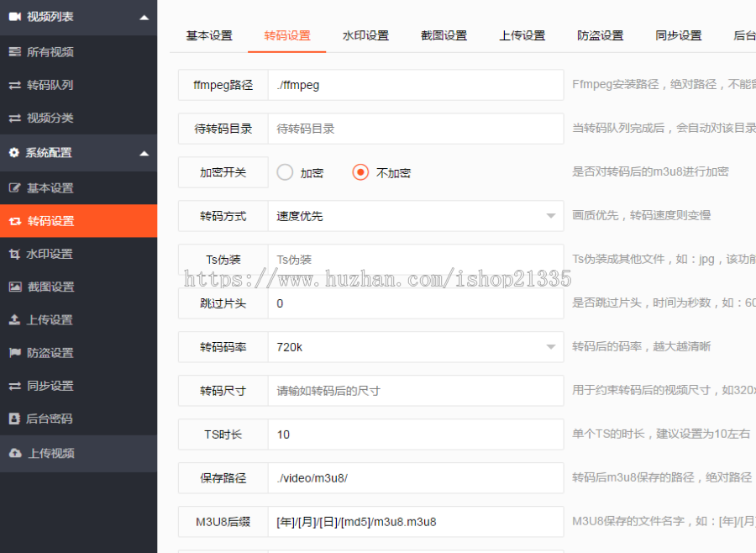
Task: Click the 转码码率 field label
Action: 223,347
